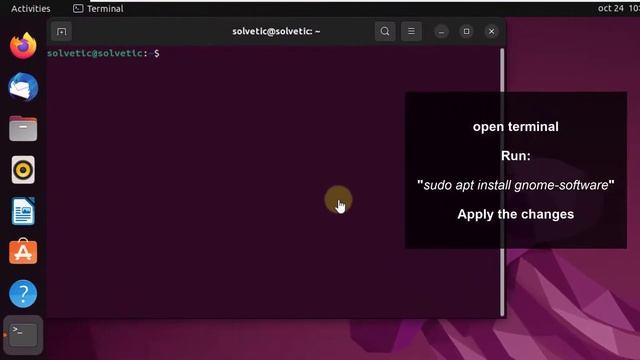The width and height of the screenshot is (640, 360).
Task: Open the Help icon in the dock
Action: [x=23, y=293]
